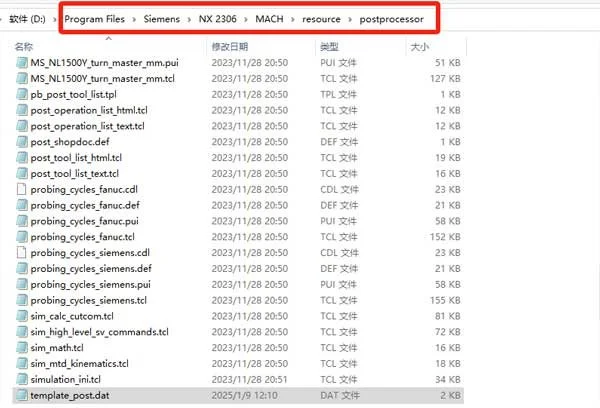This screenshot has width=600, height=408.
Task: Select file name sim_math.tcl
Action: click(57, 348)
